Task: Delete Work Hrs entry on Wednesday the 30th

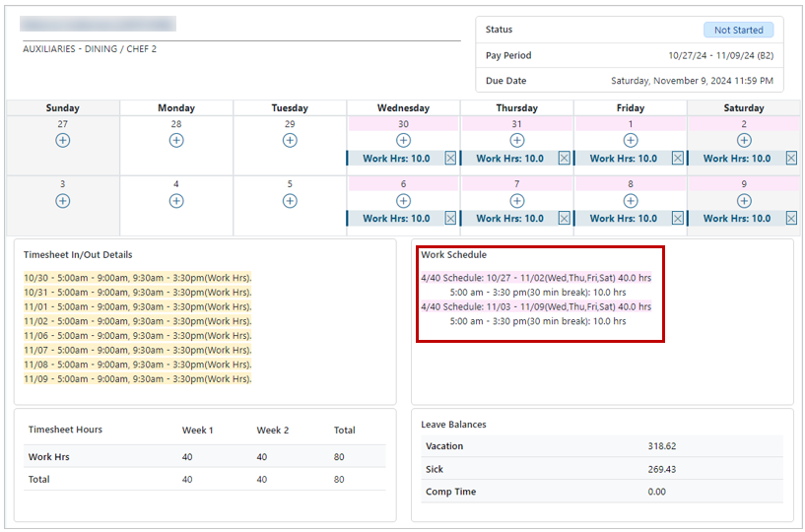Action: pyautogui.click(x=450, y=159)
